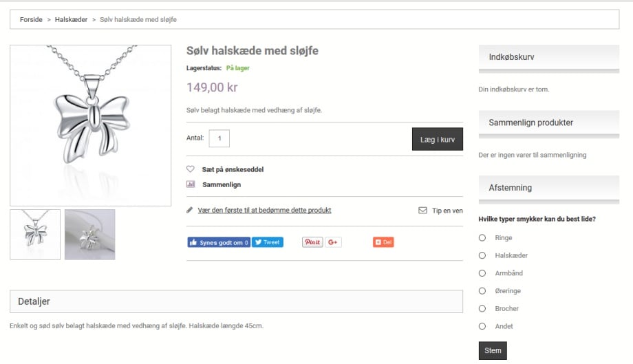This screenshot has height=364, width=633.
Task: Click the orange Del share button
Action: tap(383, 242)
